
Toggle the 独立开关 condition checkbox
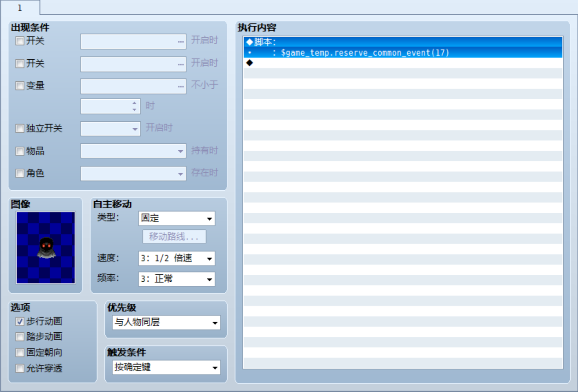pos(20,129)
